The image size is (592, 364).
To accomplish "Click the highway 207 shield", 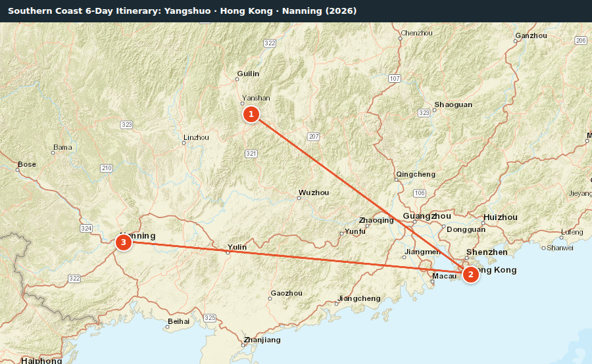I will [x=313, y=137].
